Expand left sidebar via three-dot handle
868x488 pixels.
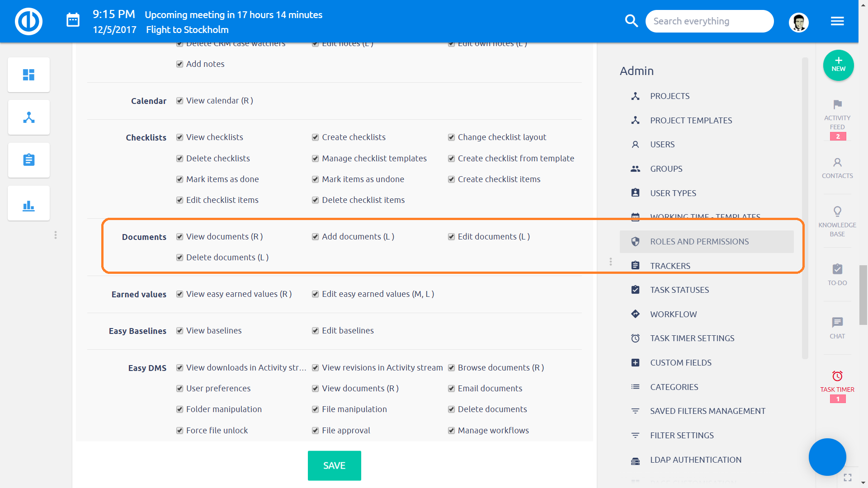pos(56,235)
